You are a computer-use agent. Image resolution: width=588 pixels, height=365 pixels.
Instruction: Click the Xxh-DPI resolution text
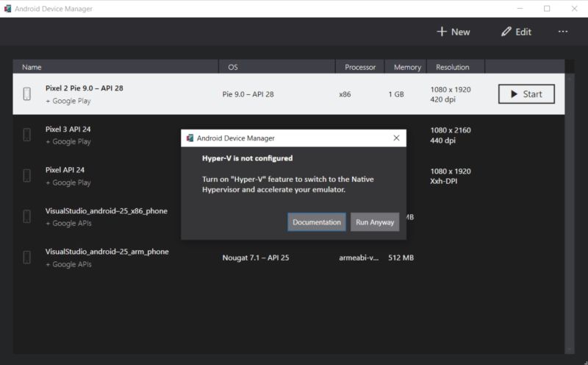[x=444, y=181]
